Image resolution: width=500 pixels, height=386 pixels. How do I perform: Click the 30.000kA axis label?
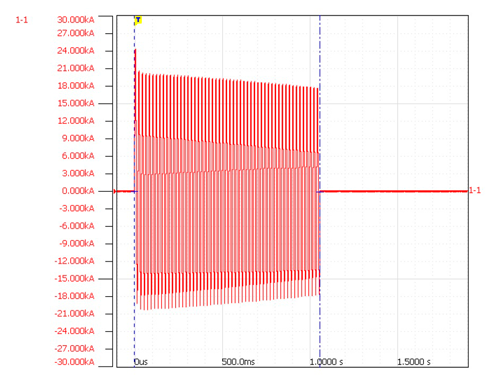[x=76, y=20]
